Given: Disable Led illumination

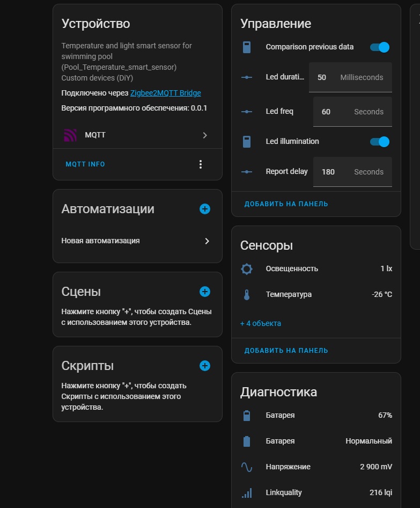Looking at the screenshot, I should [380, 141].
